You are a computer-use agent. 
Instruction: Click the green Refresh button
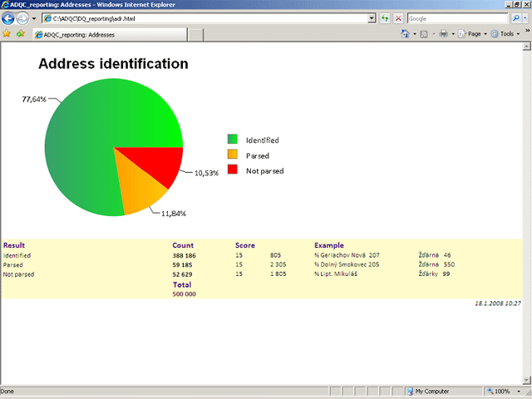[x=385, y=18]
